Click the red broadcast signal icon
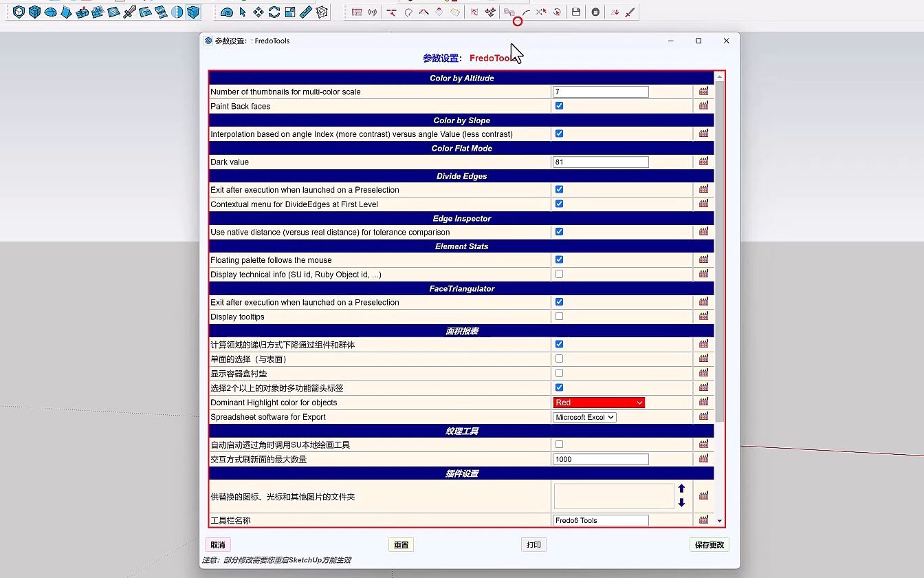924x578 pixels. [x=372, y=12]
